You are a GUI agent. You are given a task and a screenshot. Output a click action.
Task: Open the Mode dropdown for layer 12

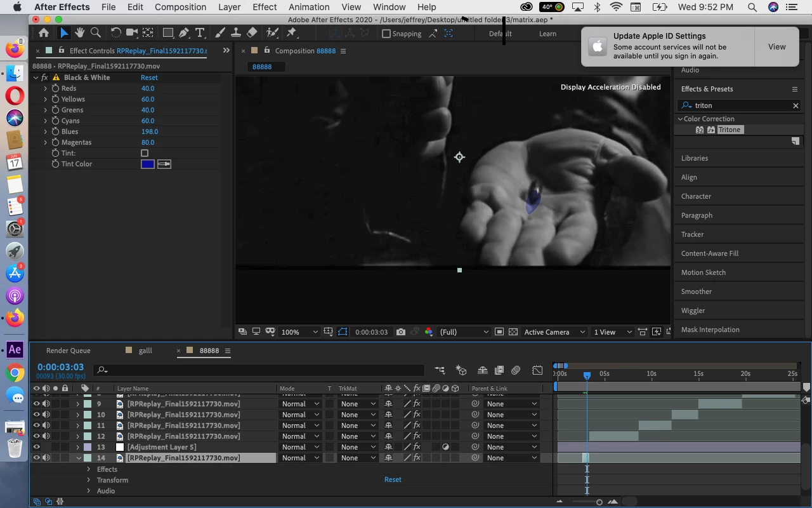300,436
